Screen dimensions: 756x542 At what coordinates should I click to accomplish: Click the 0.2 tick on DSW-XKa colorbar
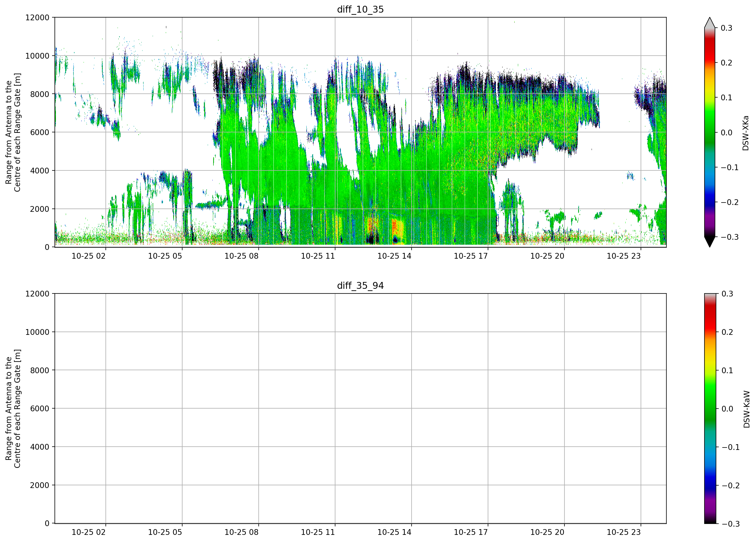click(x=726, y=63)
